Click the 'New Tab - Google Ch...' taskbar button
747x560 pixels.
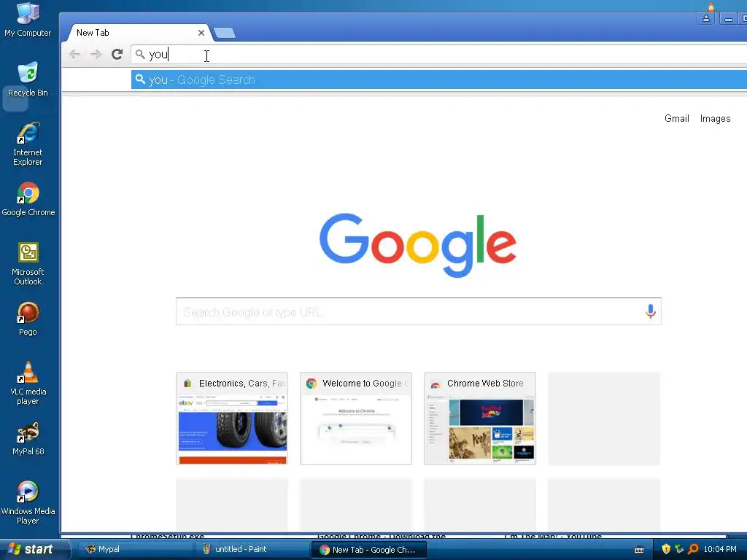click(368, 550)
